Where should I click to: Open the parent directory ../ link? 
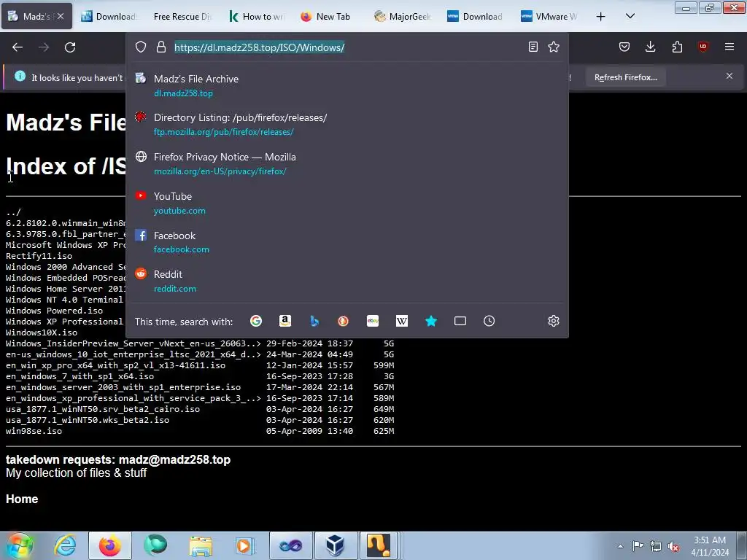point(13,212)
